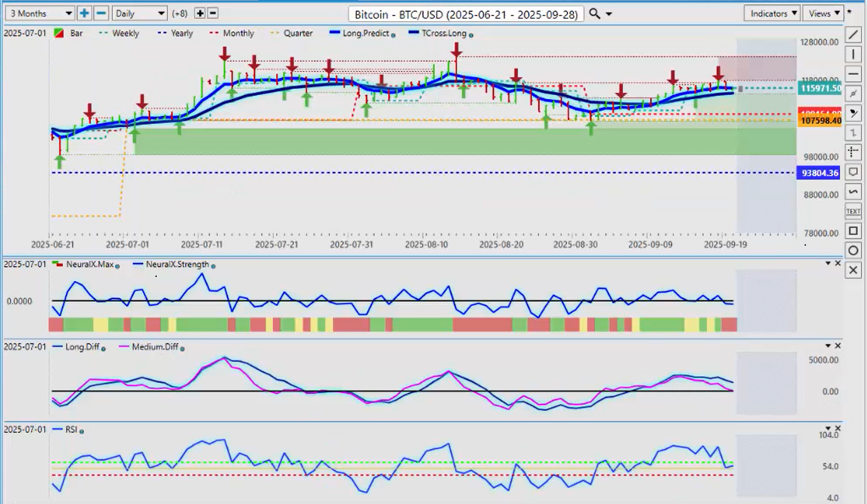Click the blue plus zoom-in button
The height and width of the screenshot is (504, 867).
(84, 14)
